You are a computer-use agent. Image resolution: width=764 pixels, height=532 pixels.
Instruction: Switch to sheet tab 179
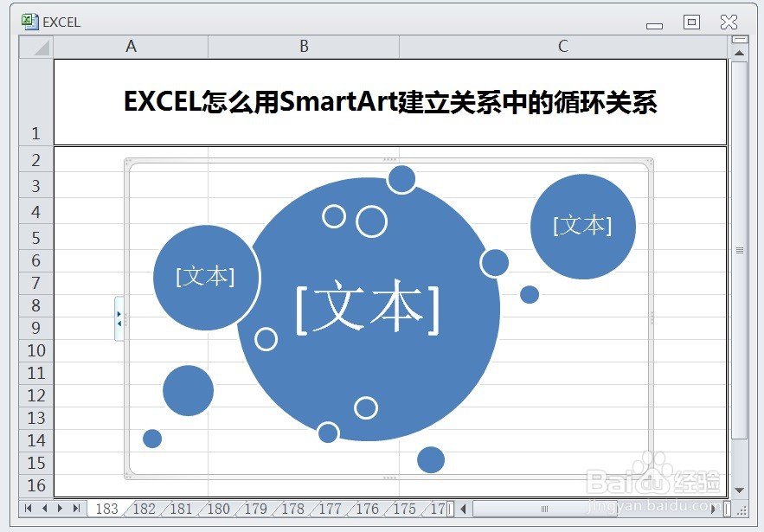click(256, 509)
